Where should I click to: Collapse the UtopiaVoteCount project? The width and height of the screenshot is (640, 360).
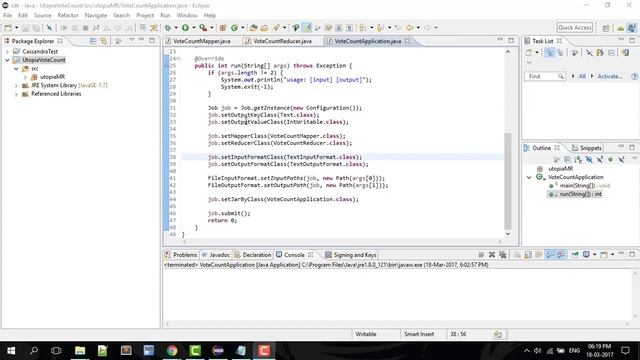7,60
